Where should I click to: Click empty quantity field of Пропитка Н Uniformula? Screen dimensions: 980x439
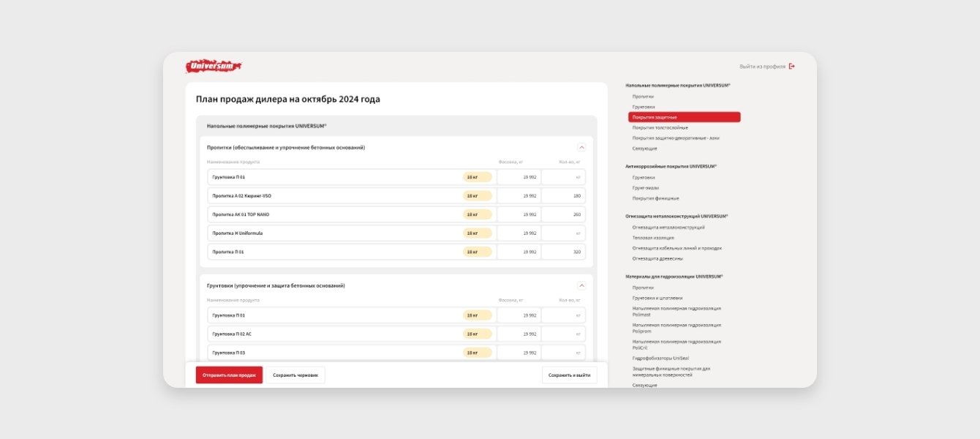point(563,233)
